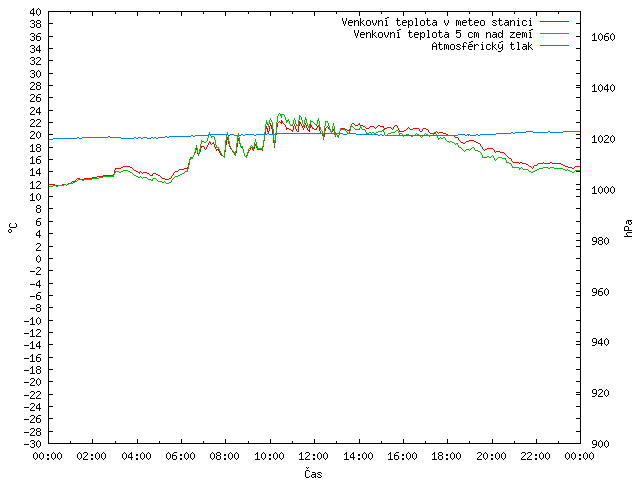
Task: Click the red legend line sample
Action: pyautogui.click(x=554, y=22)
